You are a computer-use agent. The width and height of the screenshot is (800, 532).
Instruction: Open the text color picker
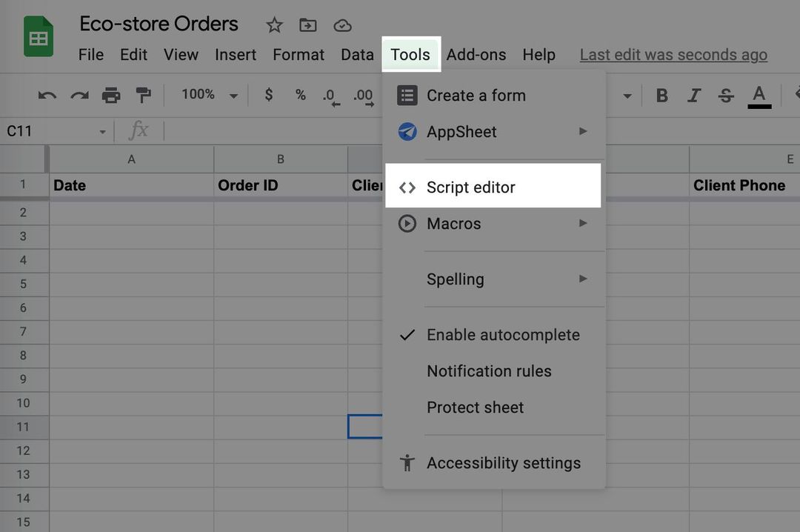pos(759,95)
